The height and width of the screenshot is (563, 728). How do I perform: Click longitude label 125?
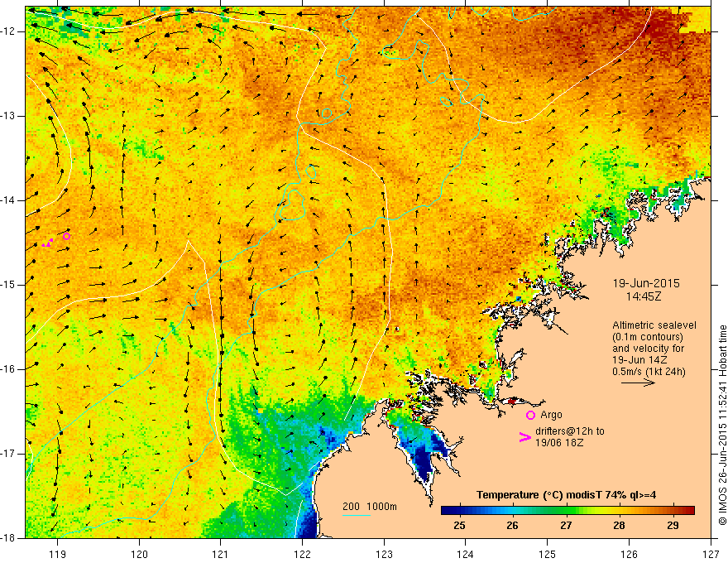point(548,554)
